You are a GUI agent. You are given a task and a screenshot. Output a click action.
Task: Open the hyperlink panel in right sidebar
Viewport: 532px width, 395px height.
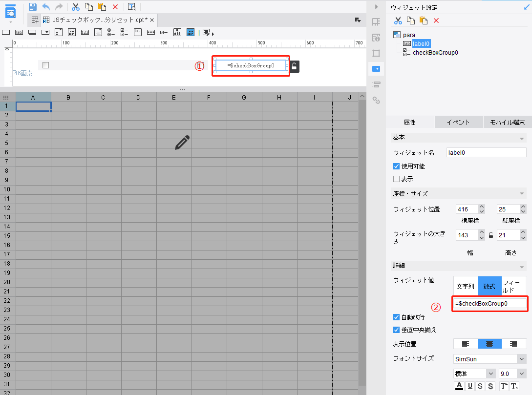point(376,100)
